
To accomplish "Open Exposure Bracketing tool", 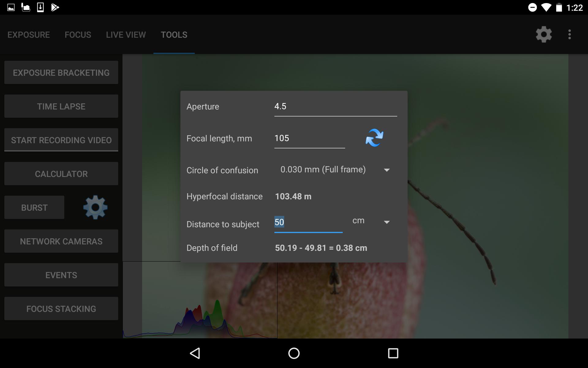I will 61,72.
